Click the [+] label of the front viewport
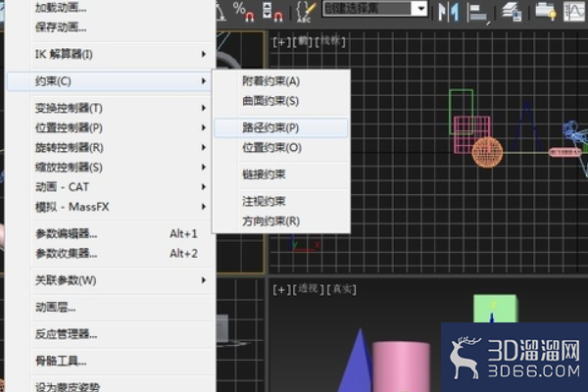588x392 pixels. (281, 41)
